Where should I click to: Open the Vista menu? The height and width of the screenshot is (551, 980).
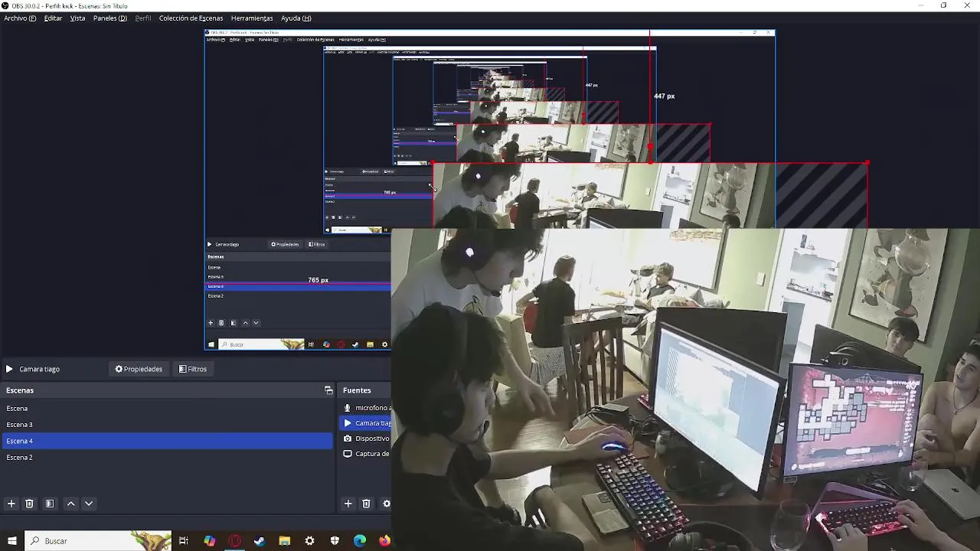(77, 18)
